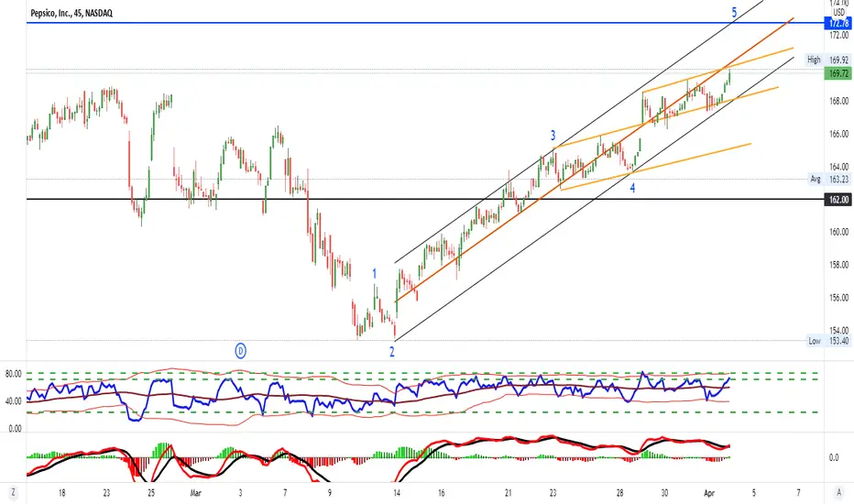Select Elliott wave label 1
This screenshot has height=504, width=854.
click(x=374, y=273)
